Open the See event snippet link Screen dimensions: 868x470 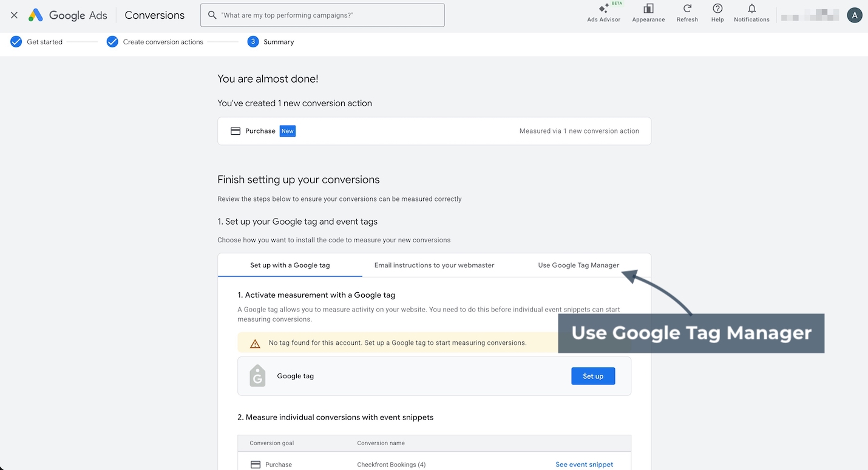tap(584, 465)
